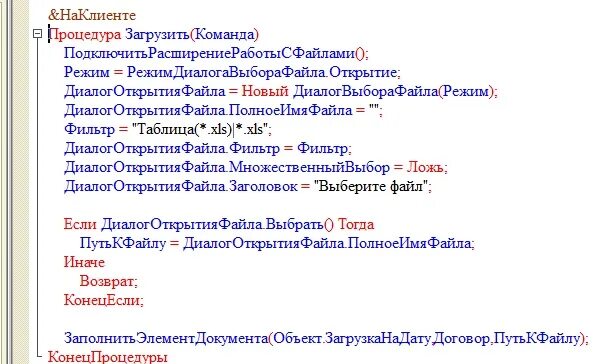Click the Тогда keyword

356,224
